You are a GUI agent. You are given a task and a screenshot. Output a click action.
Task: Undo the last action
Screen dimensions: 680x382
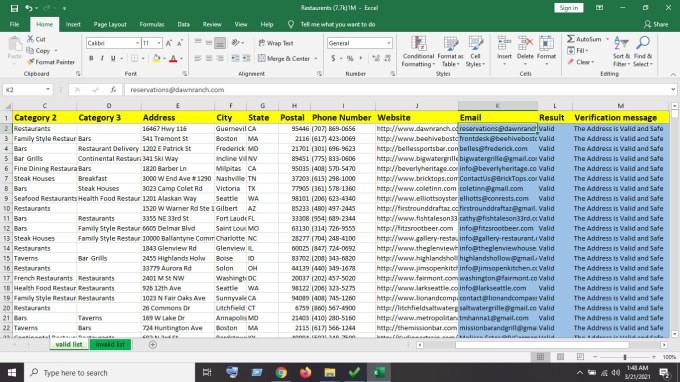29,8
